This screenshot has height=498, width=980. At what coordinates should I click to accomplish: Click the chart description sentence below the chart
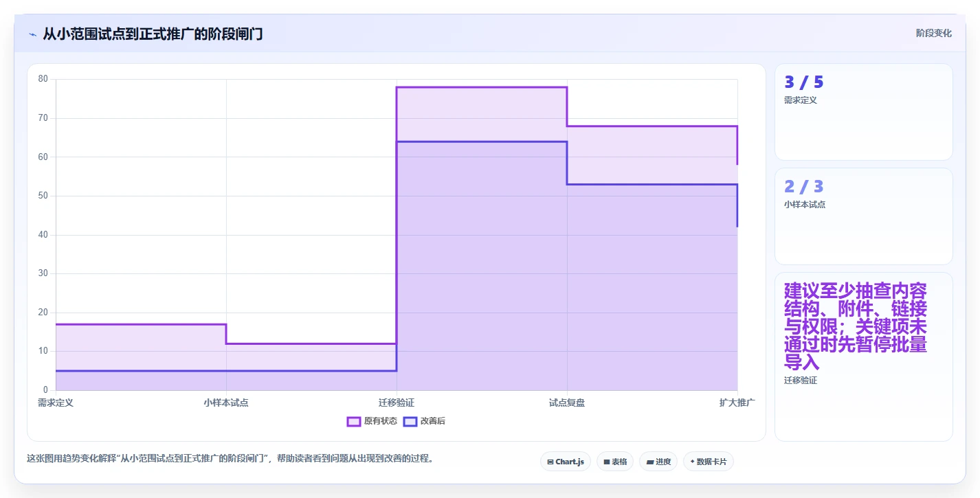(x=230, y=459)
